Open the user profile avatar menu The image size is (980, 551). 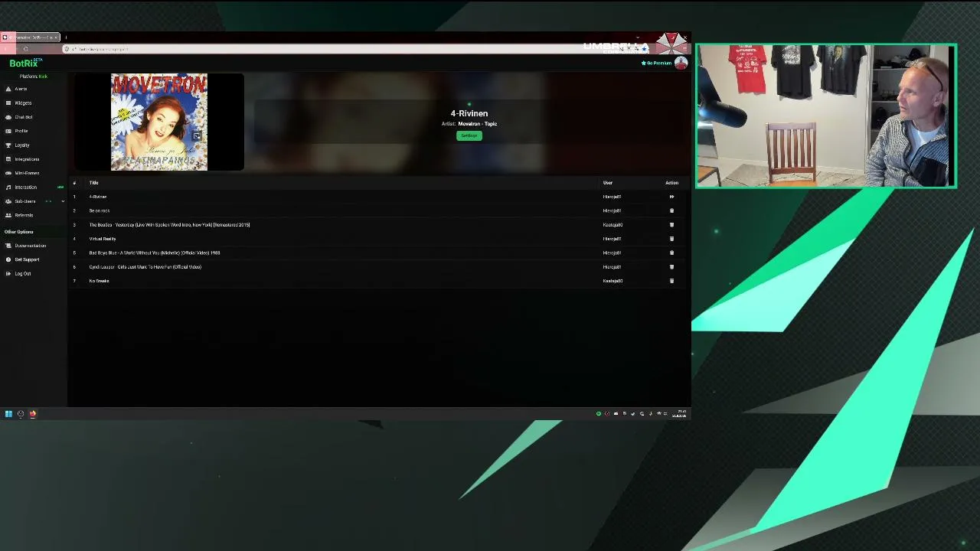click(x=681, y=63)
